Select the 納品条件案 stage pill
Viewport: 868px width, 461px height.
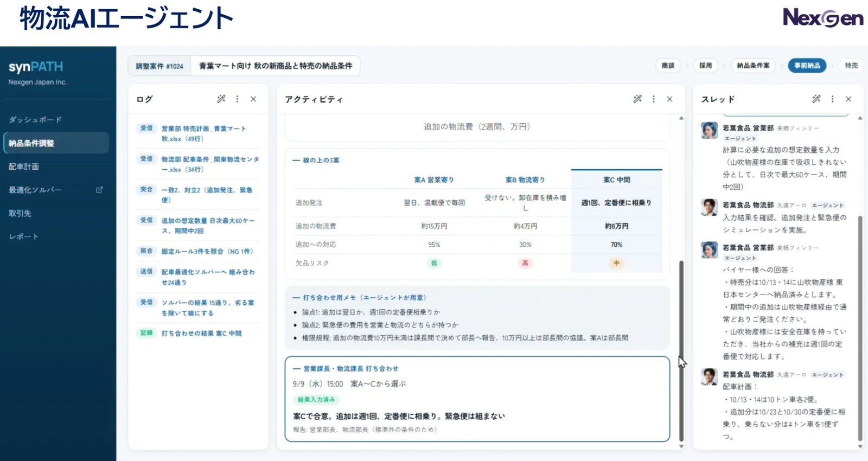point(753,66)
